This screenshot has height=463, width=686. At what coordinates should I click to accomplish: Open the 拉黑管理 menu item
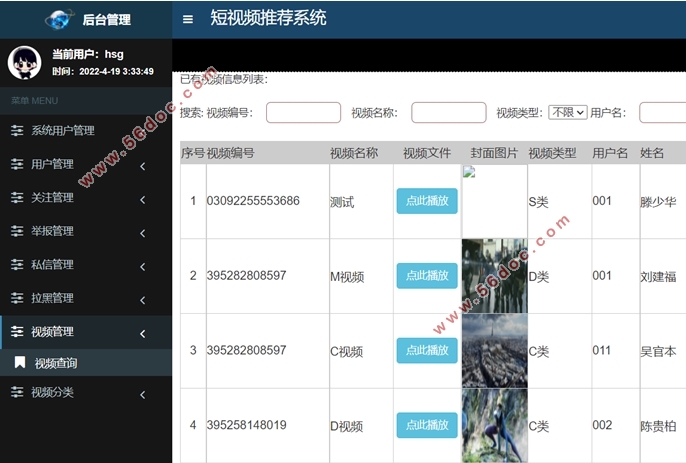(52, 298)
